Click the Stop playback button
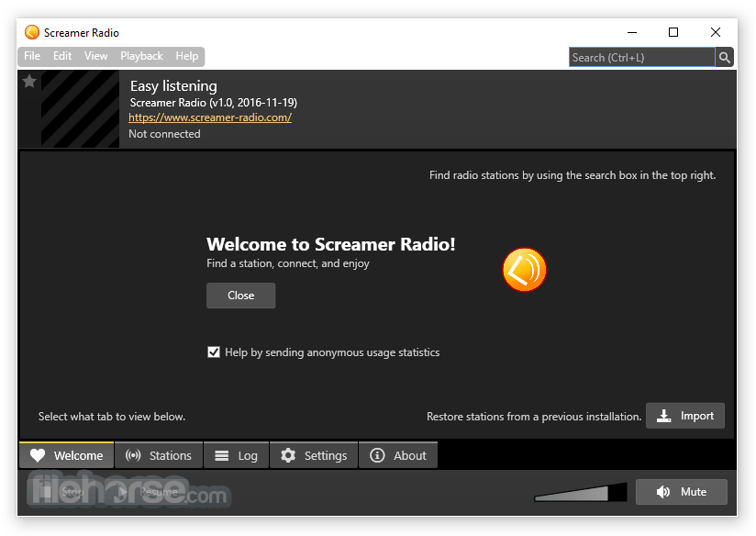756x536 pixels. coord(62,492)
